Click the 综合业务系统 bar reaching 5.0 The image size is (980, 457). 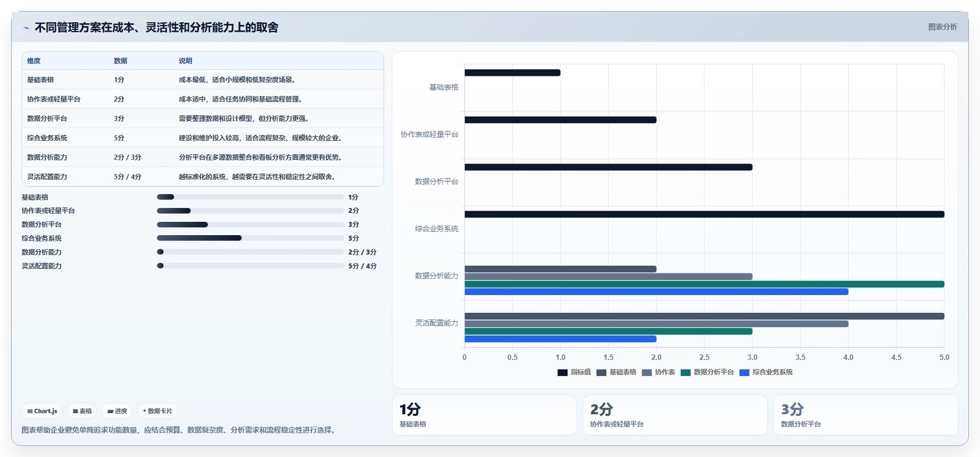pos(705,214)
